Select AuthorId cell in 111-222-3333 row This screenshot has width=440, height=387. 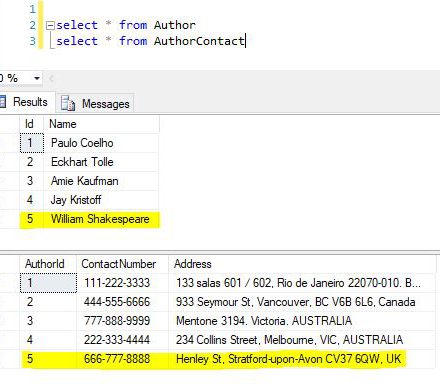point(48,283)
